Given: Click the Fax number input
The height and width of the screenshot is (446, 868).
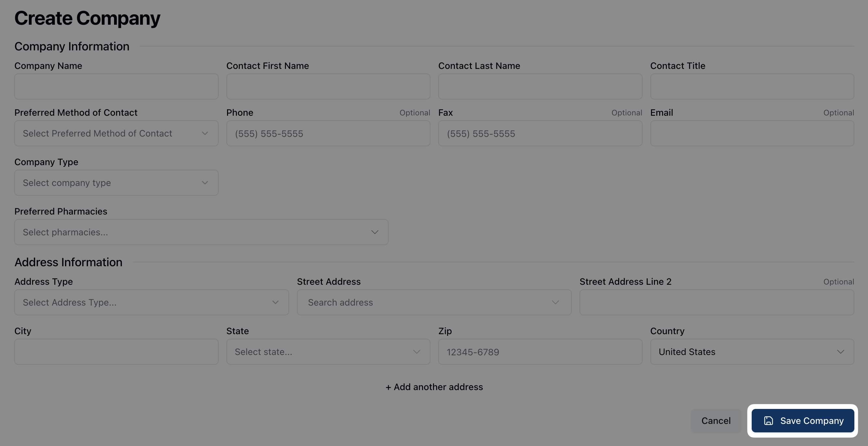Looking at the screenshot, I should [x=540, y=134].
